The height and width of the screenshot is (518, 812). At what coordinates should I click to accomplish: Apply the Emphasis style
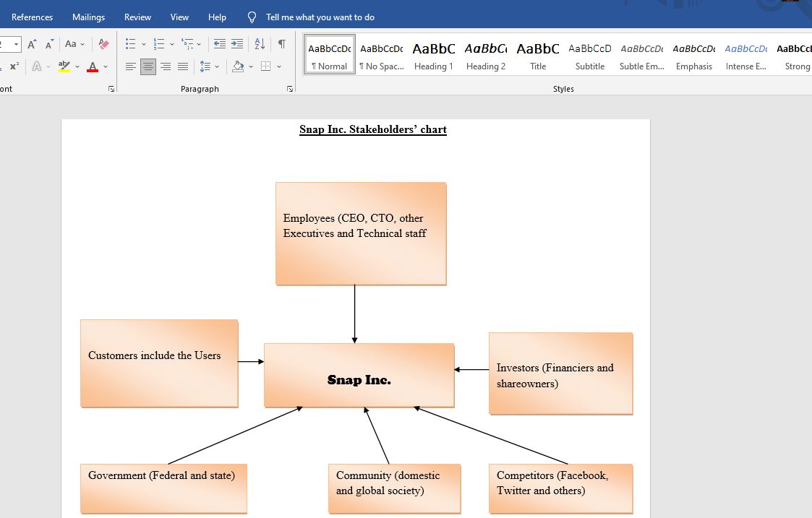pos(694,54)
